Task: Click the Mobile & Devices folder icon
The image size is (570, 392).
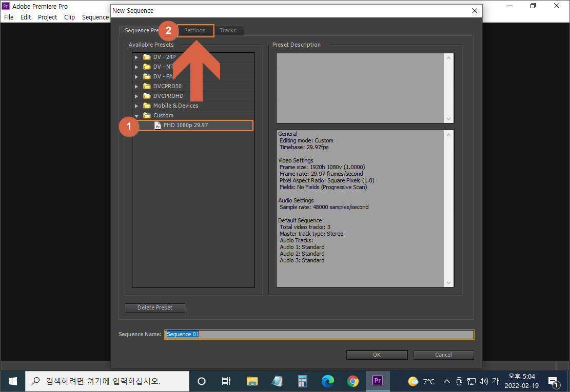Action: click(147, 106)
